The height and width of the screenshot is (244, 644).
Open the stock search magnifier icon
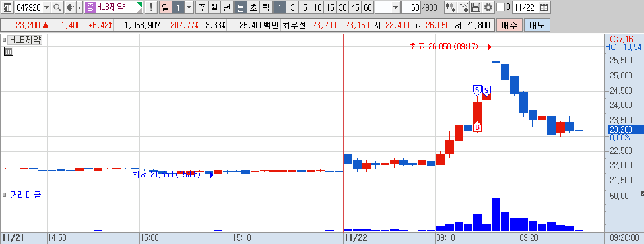click(x=57, y=7)
